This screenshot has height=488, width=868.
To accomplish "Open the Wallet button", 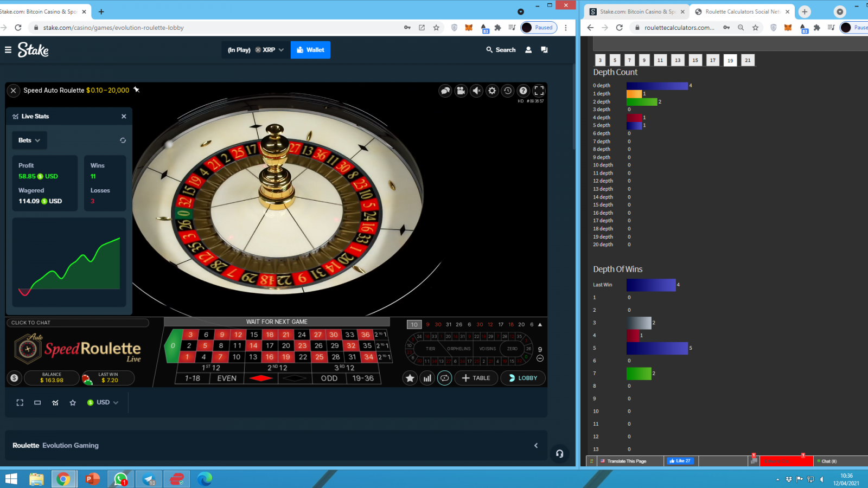I will pos(310,50).
